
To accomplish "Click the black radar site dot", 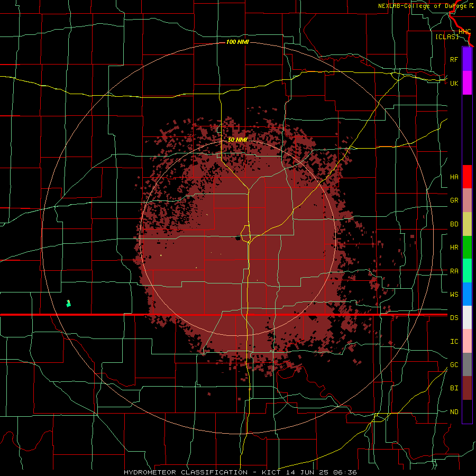I will point(238,237).
